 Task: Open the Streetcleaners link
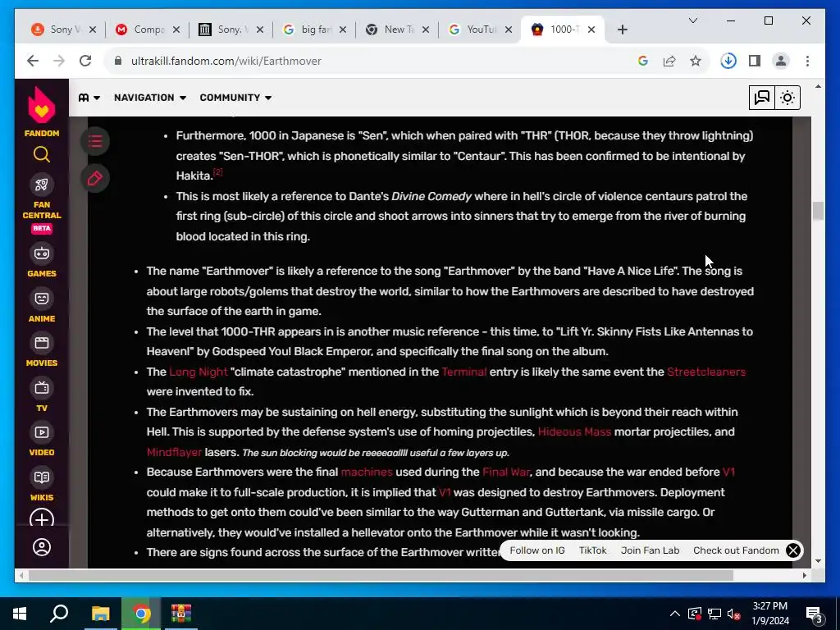706,372
